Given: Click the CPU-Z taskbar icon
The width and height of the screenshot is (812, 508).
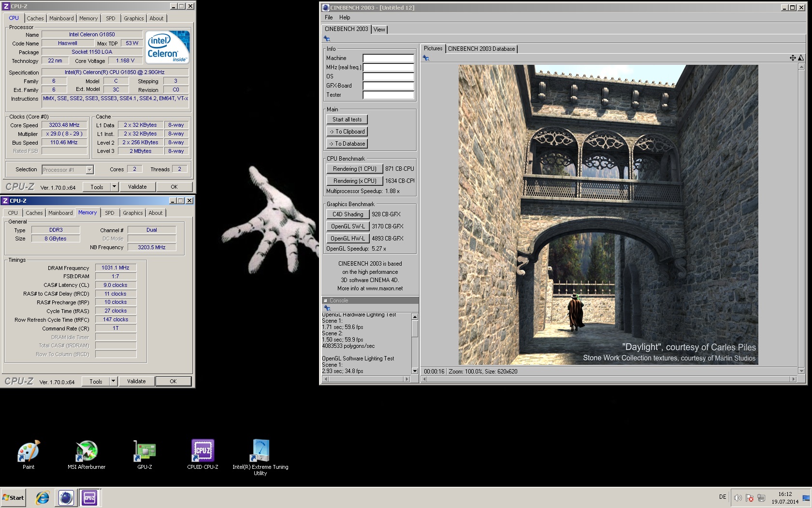Looking at the screenshot, I should (x=89, y=497).
